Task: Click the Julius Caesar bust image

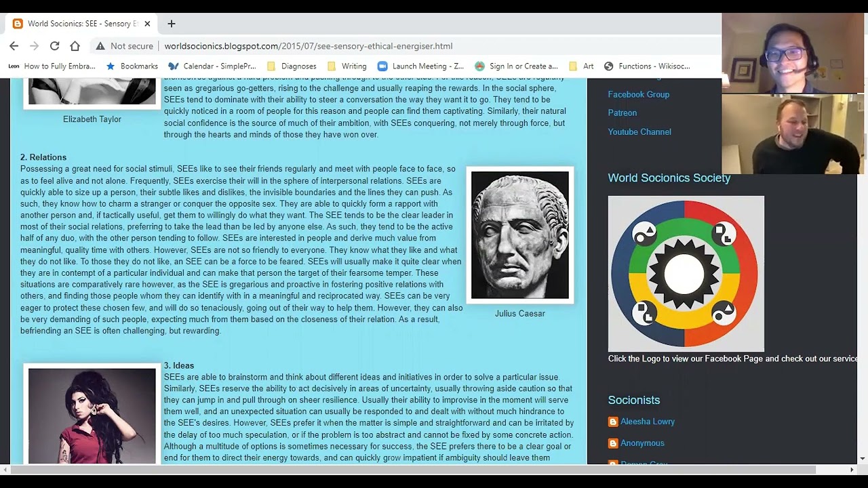Action: (520, 235)
